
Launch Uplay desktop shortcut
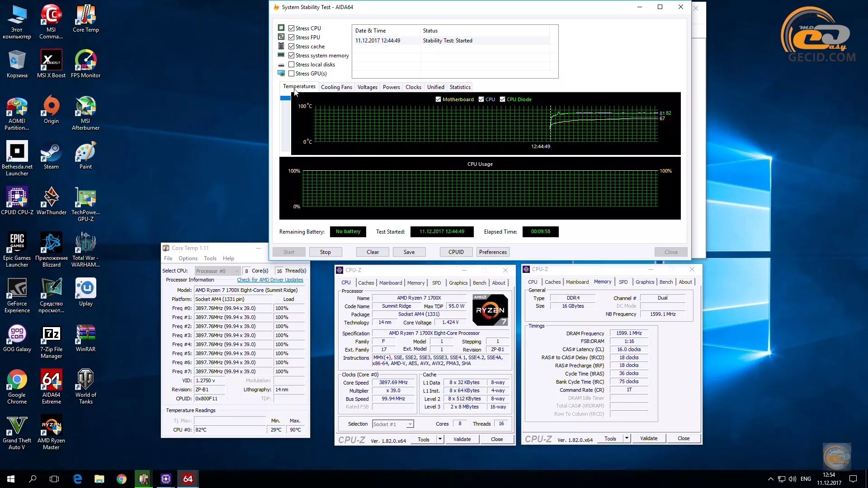coord(85,292)
